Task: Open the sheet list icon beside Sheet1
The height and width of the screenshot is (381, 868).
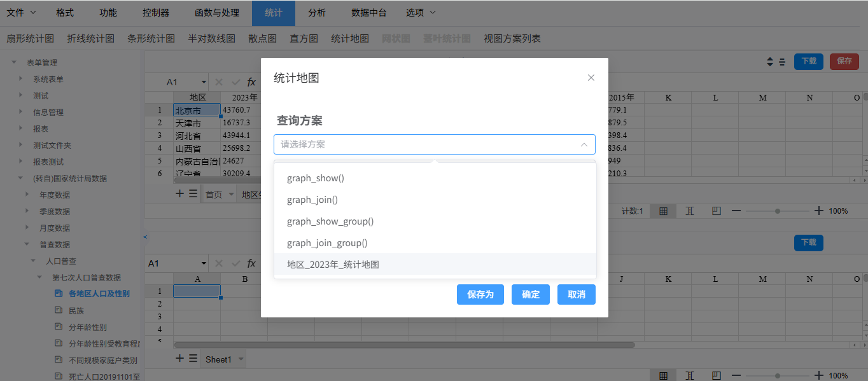Action: click(x=193, y=359)
